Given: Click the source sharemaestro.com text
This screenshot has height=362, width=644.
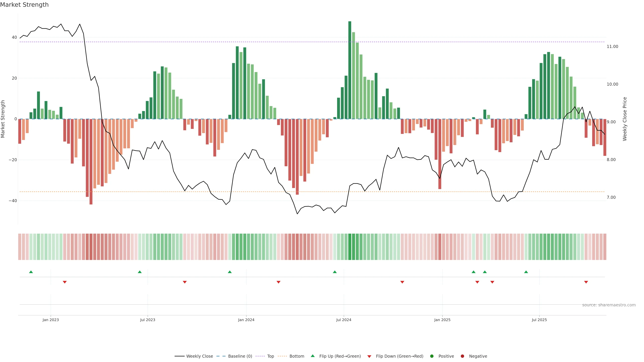Looking at the screenshot, I should 609,305.
